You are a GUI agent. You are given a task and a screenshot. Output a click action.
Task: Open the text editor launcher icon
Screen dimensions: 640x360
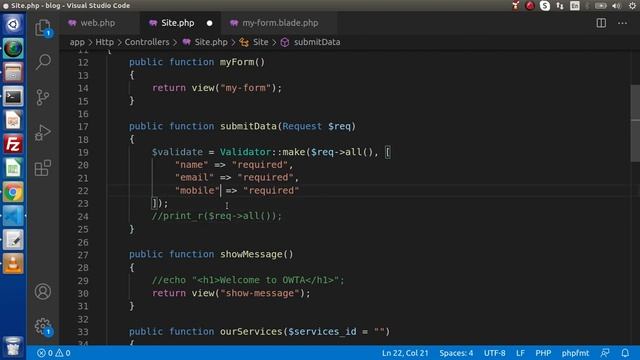13,240
